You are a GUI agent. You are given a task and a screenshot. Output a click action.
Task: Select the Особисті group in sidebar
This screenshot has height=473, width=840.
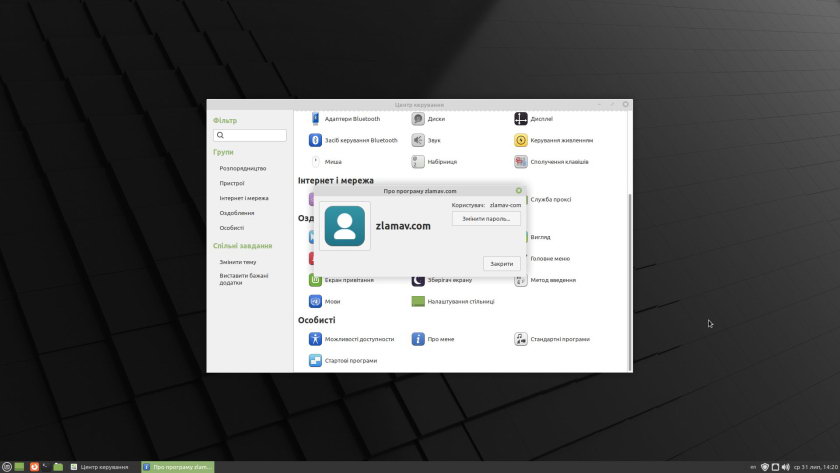[x=231, y=228]
